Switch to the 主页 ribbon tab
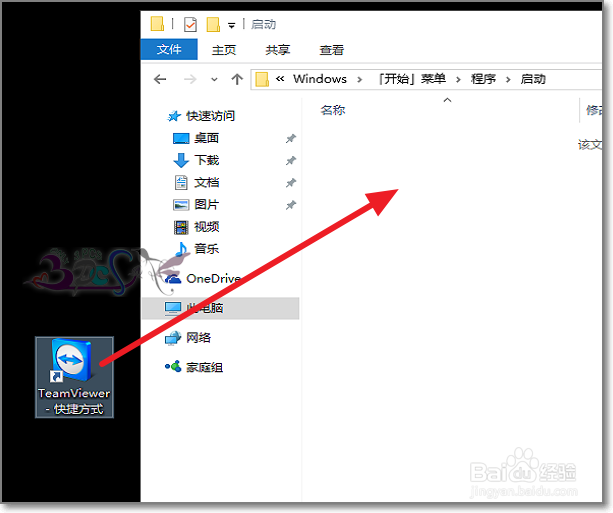The height and width of the screenshot is (513, 613). [224, 50]
